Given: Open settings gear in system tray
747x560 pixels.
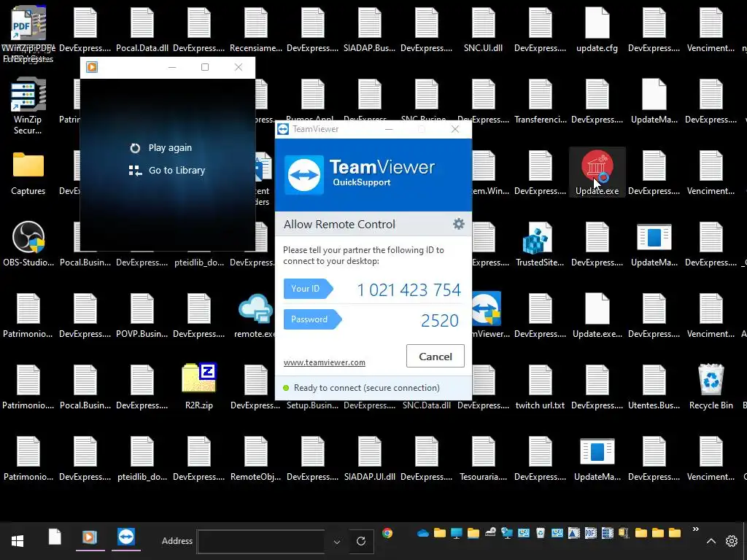Looking at the screenshot, I should (731, 541).
